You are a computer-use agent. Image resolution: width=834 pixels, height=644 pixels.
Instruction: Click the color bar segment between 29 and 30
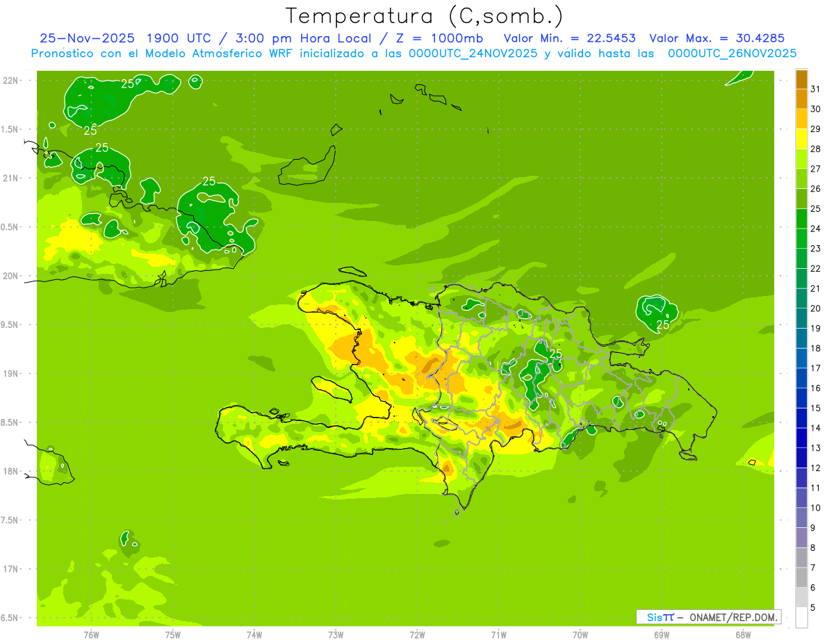(x=801, y=119)
